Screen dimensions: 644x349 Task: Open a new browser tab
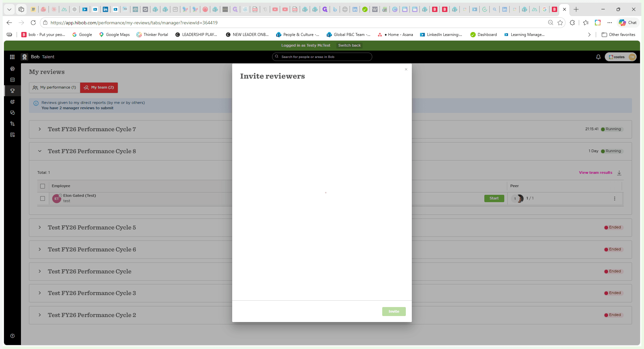point(576,9)
